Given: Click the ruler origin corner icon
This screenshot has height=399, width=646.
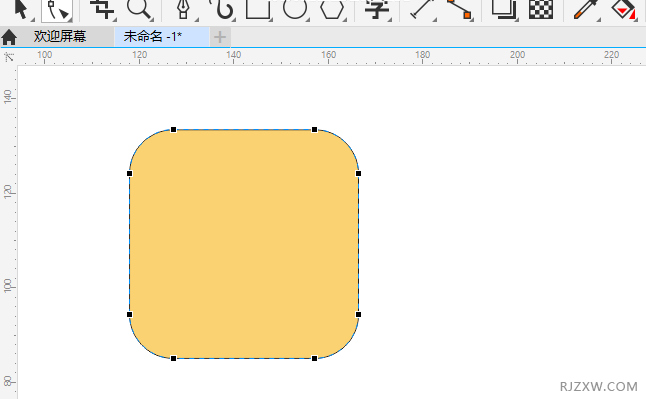Looking at the screenshot, I should point(9,57).
